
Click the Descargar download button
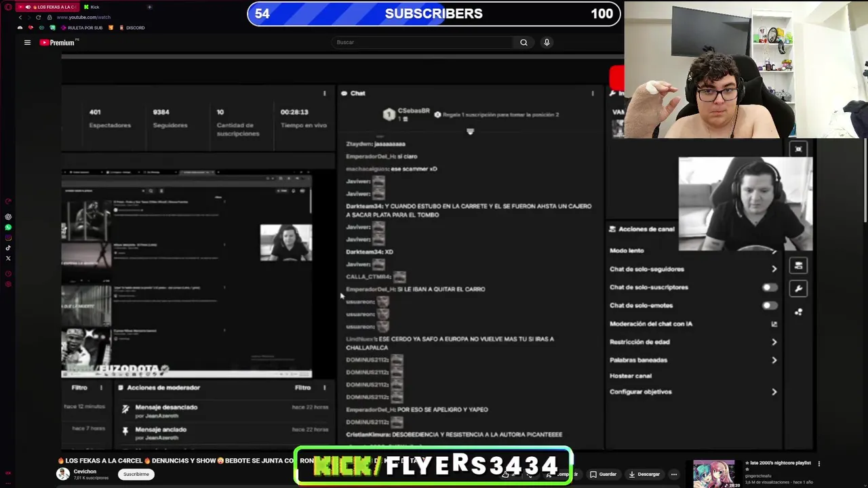tap(644, 474)
